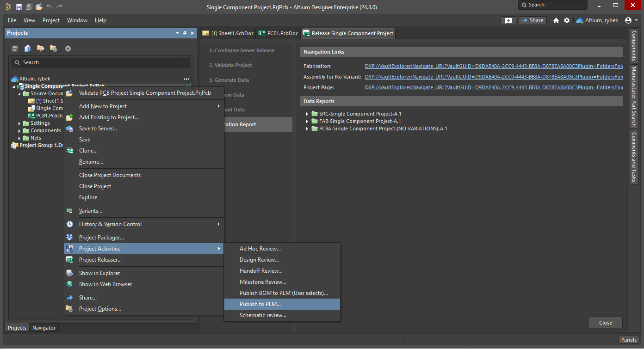Viewport: 644px width, 349px height.
Task: Select Publish BOM to PLM (User selects)
Action: pyautogui.click(x=282, y=293)
